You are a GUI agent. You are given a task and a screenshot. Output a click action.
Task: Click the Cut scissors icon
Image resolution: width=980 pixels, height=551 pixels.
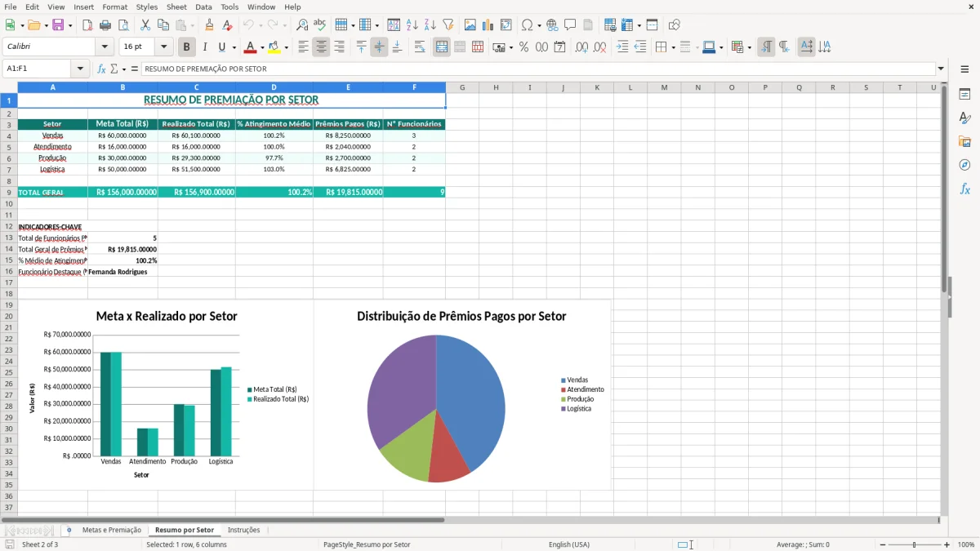[145, 25]
